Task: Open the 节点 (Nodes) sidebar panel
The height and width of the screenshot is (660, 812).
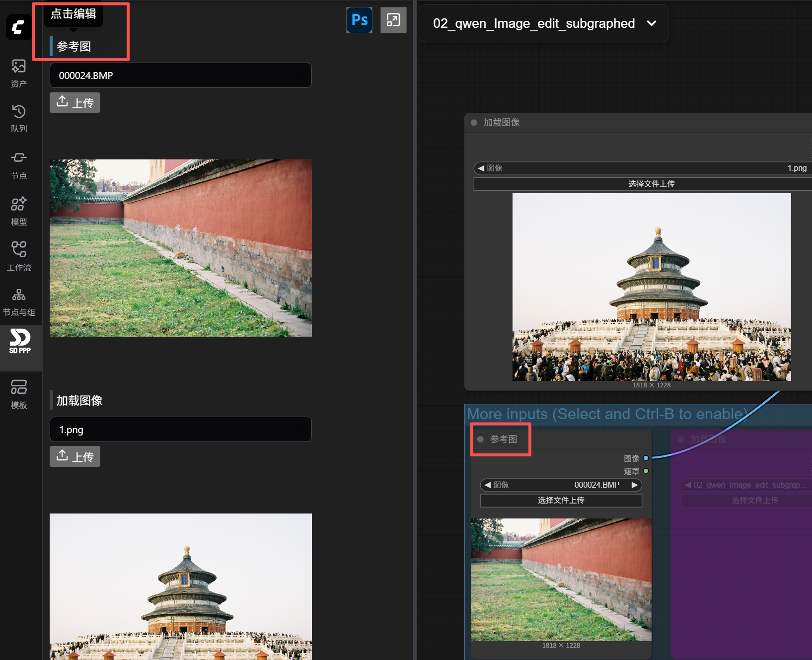Action: 19,165
